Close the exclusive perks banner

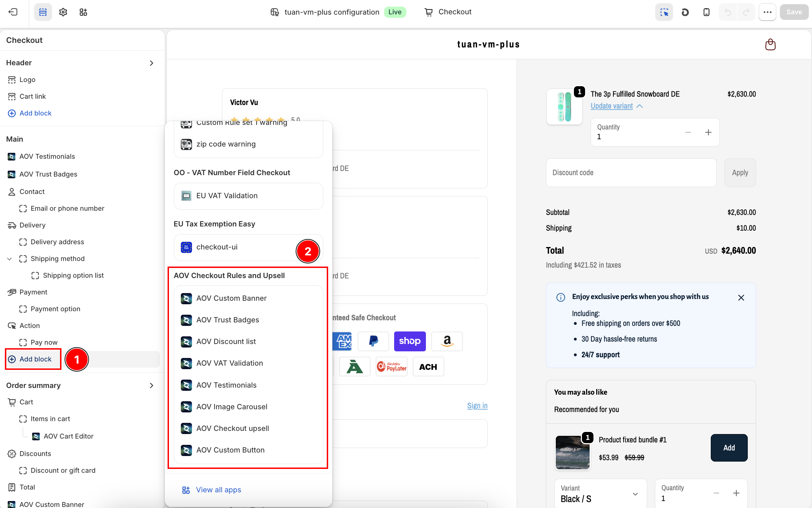point(741,298)
